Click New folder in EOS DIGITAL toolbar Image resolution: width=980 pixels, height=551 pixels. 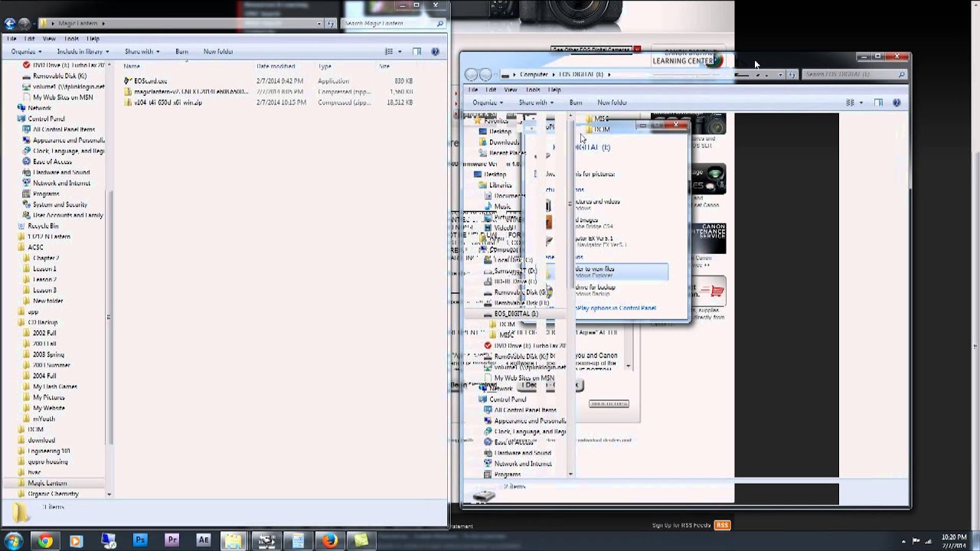pos(612,103)
